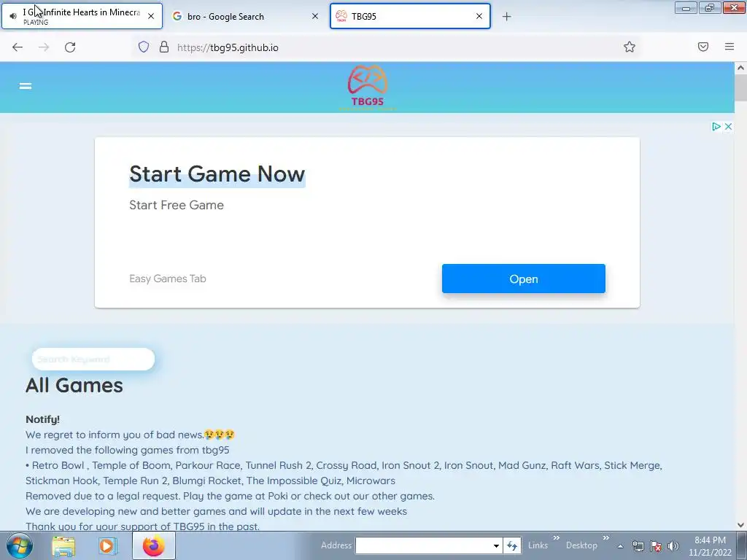Mute the playing Minecraft tab's audio icon
Screen dimensions: 747x560
pos(13,16)
